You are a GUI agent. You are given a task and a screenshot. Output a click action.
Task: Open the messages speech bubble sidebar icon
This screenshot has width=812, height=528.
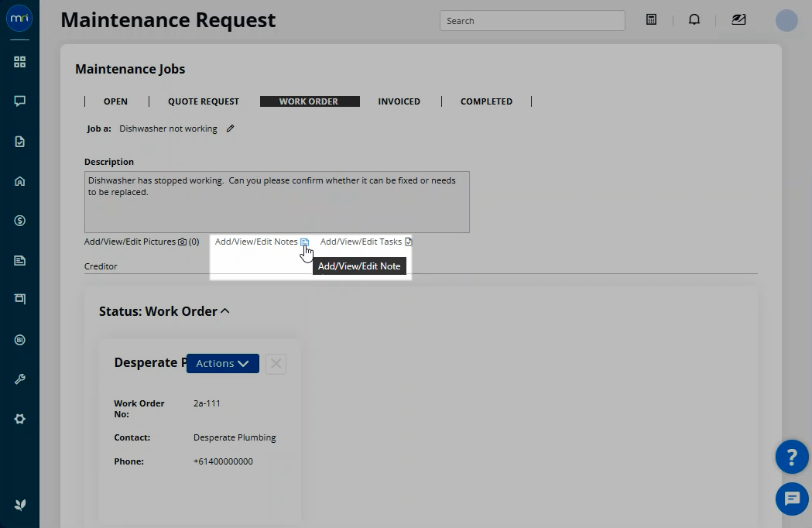pos(19,101)
